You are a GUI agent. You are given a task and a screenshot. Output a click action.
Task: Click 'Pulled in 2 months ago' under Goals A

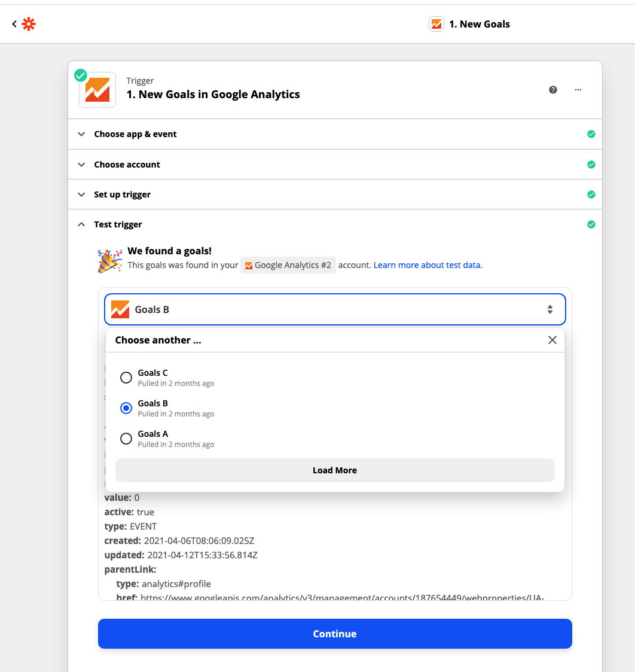point(176,445)
